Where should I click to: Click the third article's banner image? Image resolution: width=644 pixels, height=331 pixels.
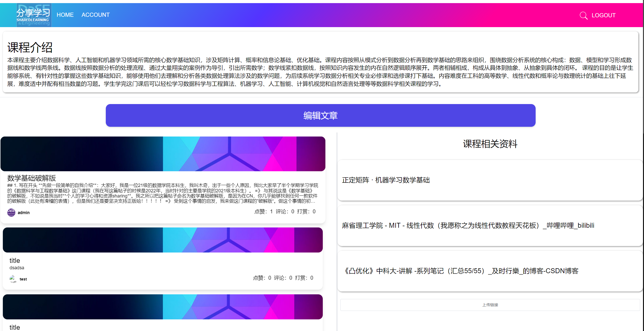(163, 307)
